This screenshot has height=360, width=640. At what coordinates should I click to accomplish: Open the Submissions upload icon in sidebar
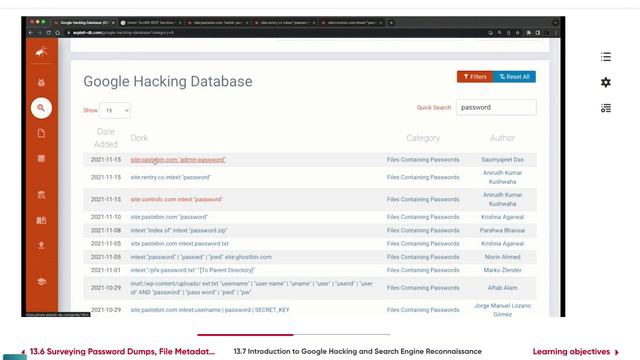point(41,245)
